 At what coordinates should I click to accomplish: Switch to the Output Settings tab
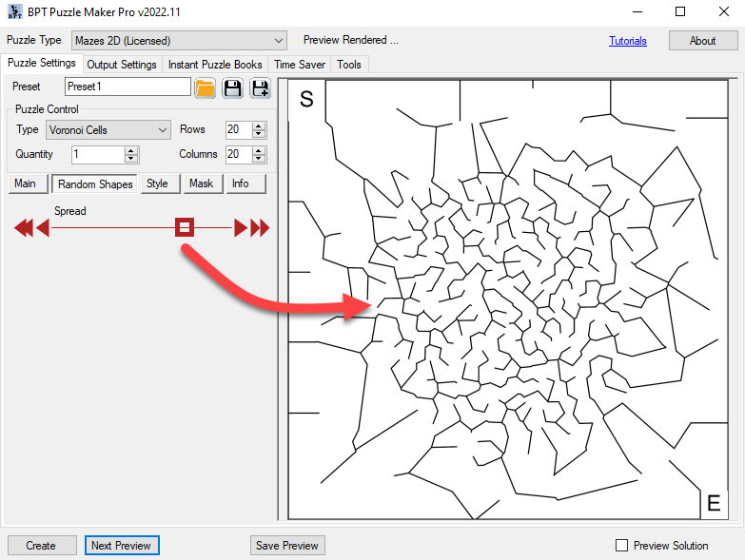coord(122,65)
